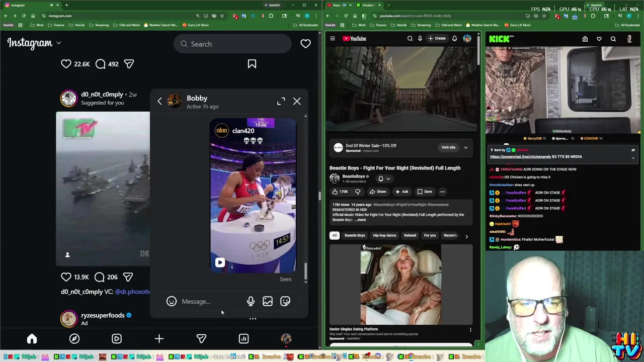Select the Related filter chip
The image size is (644, 362).
click(410, 235)
